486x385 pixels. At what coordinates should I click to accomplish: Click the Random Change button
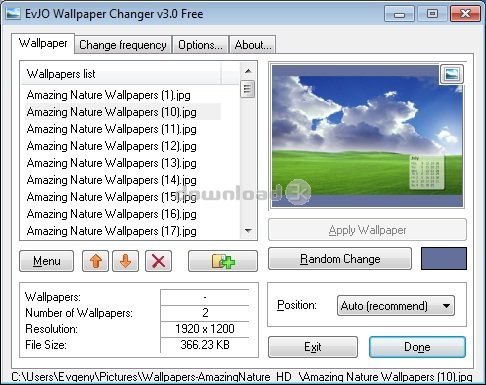(x=340, y=259)
